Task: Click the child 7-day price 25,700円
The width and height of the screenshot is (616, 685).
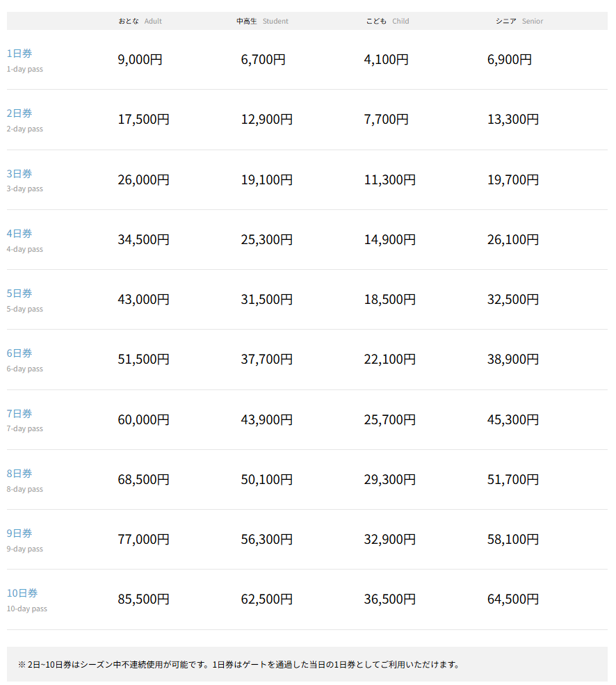Action: [389, 420]
